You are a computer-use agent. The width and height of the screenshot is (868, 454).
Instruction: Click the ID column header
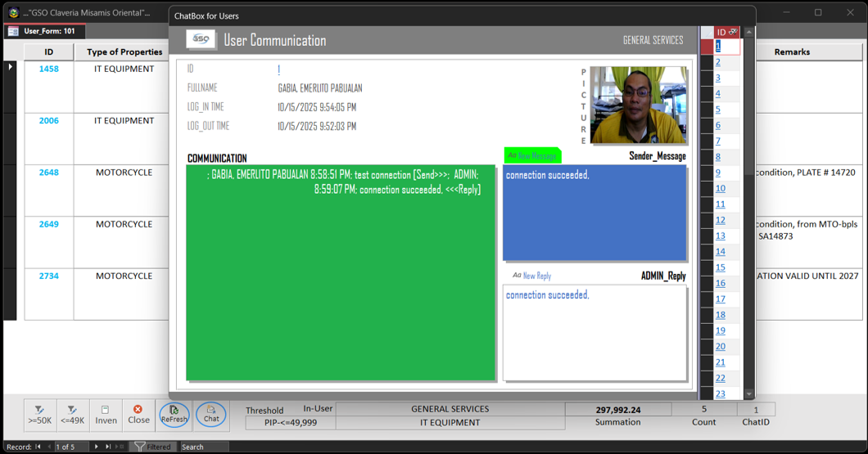coord(48,52)
